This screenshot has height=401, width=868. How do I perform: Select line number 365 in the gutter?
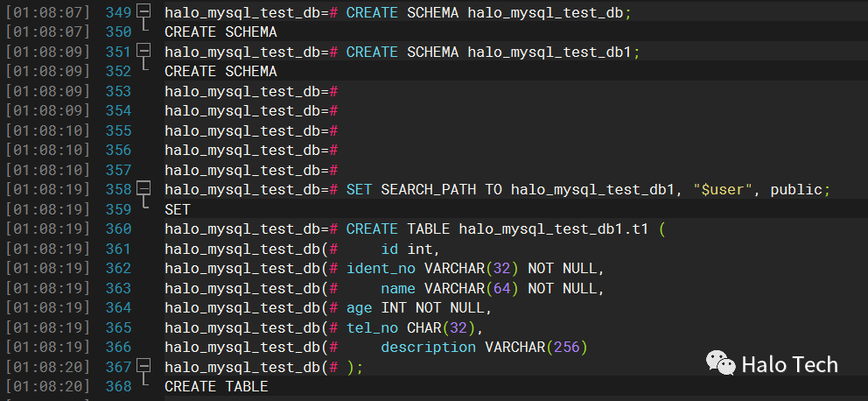118,327
